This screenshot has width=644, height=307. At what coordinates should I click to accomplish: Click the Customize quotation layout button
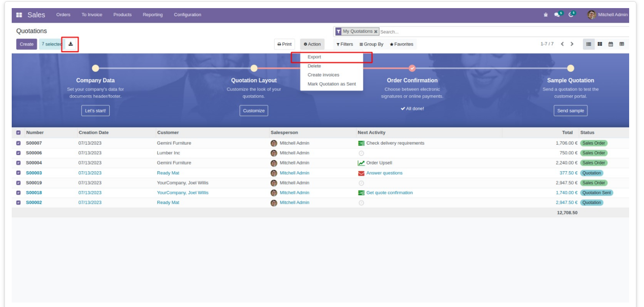click(x=254, y=111)
